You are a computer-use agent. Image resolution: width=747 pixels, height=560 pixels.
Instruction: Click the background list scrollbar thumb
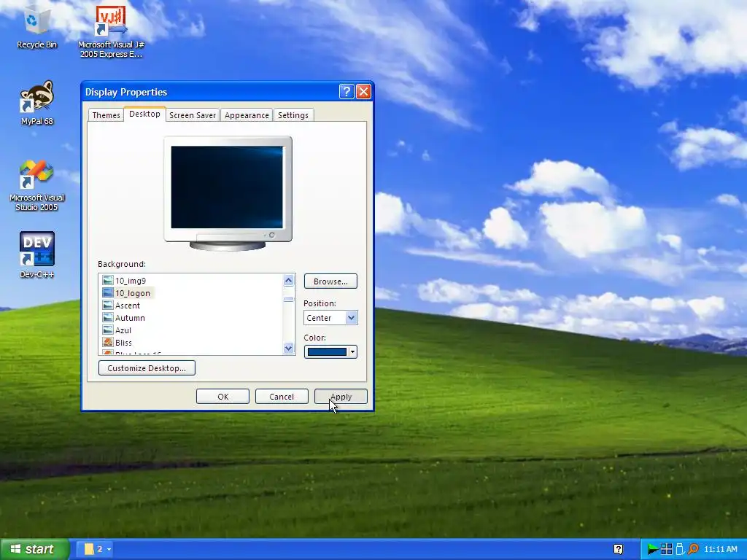[x=288, y=299]
